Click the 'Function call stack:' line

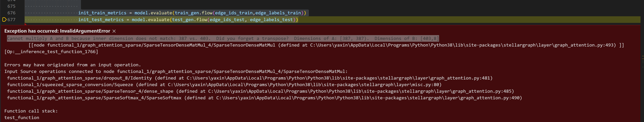(31, 111)
